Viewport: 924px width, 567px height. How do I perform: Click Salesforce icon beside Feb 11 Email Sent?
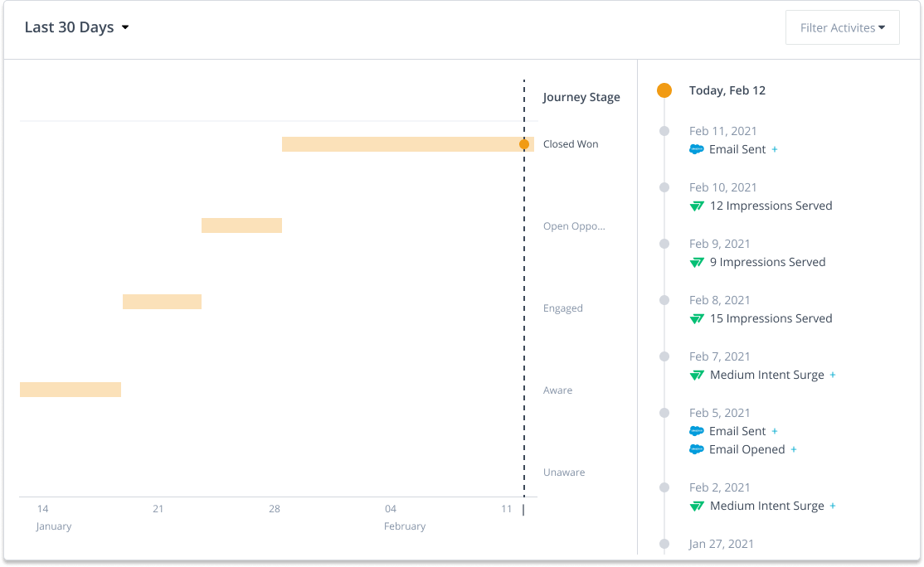click(x=697, y=149)
